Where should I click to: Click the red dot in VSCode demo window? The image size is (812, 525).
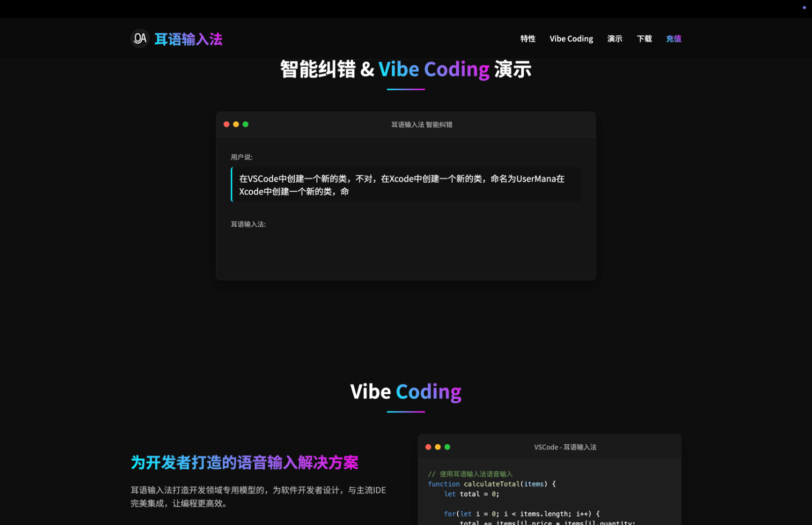(x=428, y=447)
